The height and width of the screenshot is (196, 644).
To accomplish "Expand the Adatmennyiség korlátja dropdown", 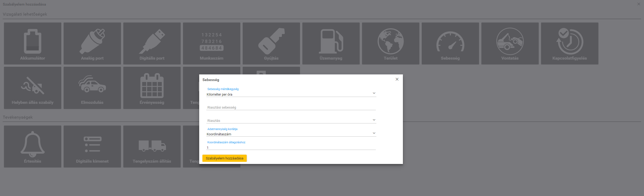I will (291, 134).
